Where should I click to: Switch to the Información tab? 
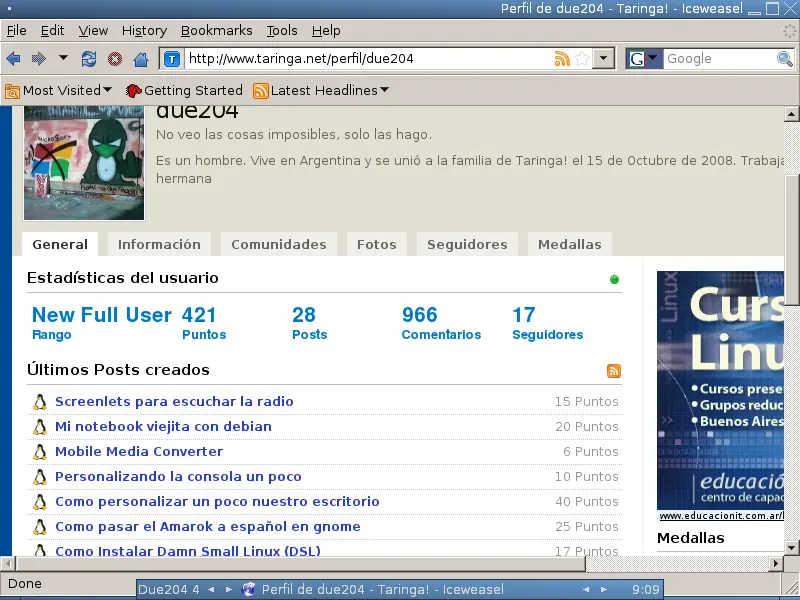(159, 244)
